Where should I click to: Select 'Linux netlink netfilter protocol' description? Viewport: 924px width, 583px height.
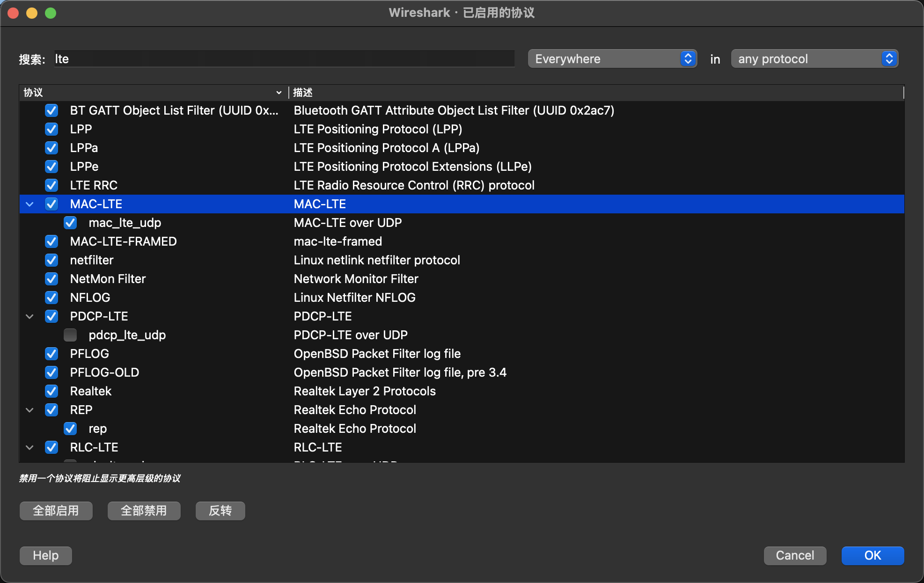click(377, 260)
